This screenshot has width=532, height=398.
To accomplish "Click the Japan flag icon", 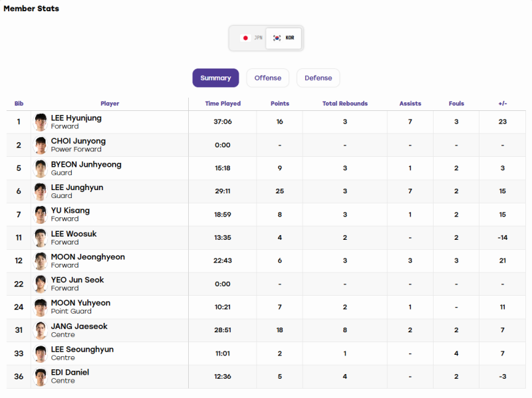I will coord(245,38).
